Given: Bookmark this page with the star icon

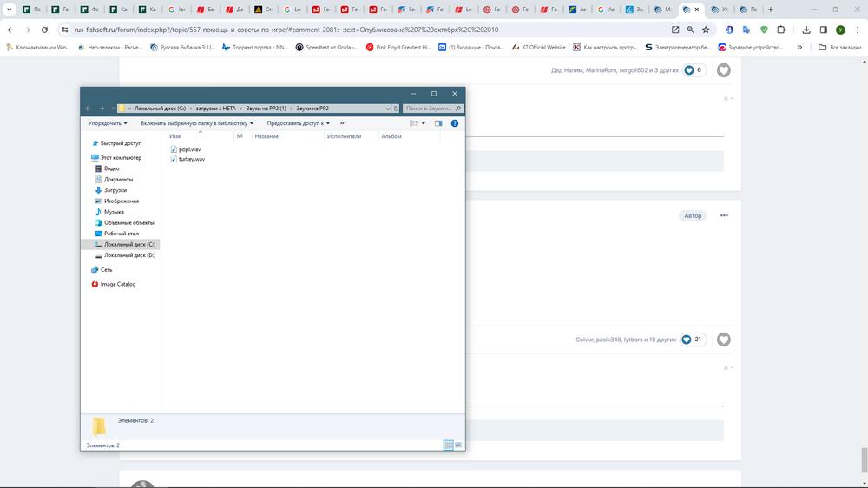Looking at the screenshot, I should 706,30.
